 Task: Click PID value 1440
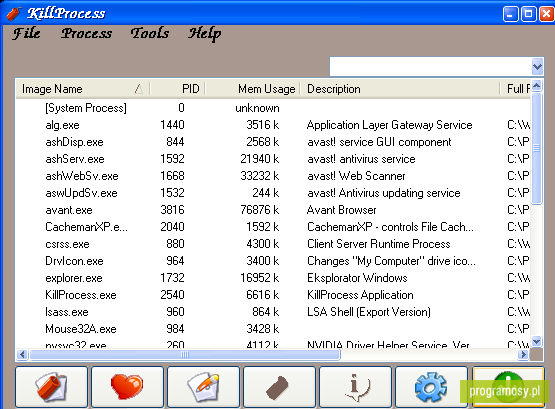point(172,125)
